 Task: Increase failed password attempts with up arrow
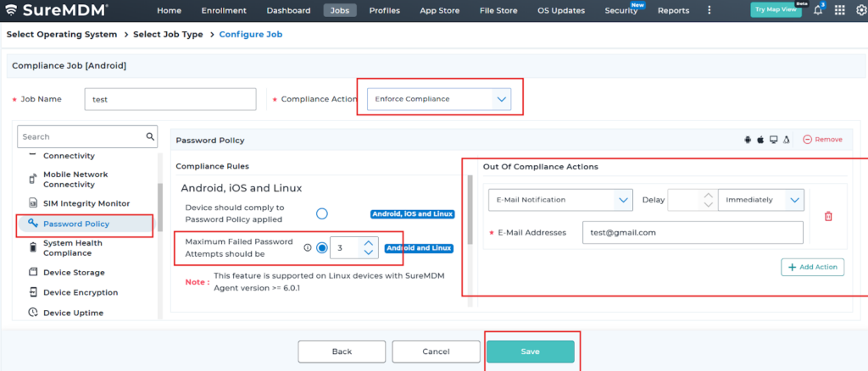click(368, 243)
